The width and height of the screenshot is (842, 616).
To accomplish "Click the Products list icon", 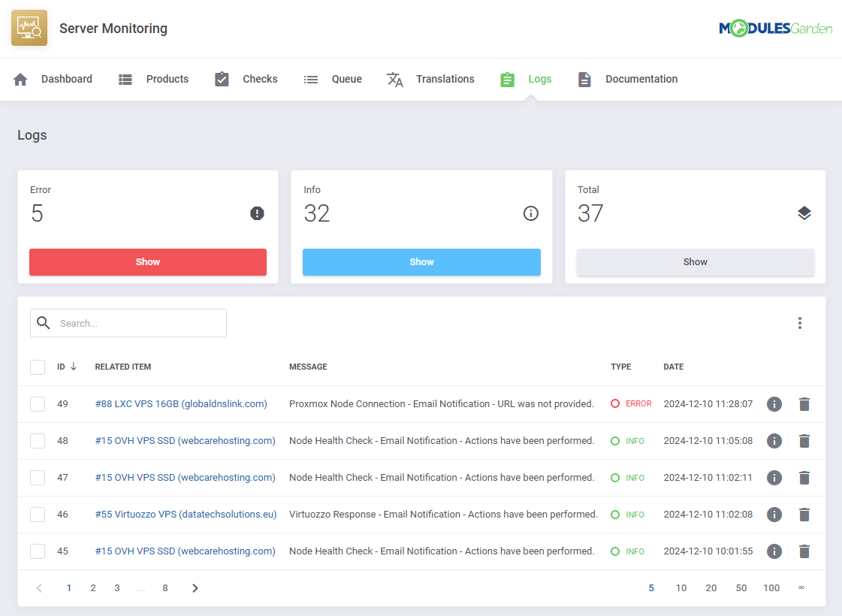I will [125, 80].
